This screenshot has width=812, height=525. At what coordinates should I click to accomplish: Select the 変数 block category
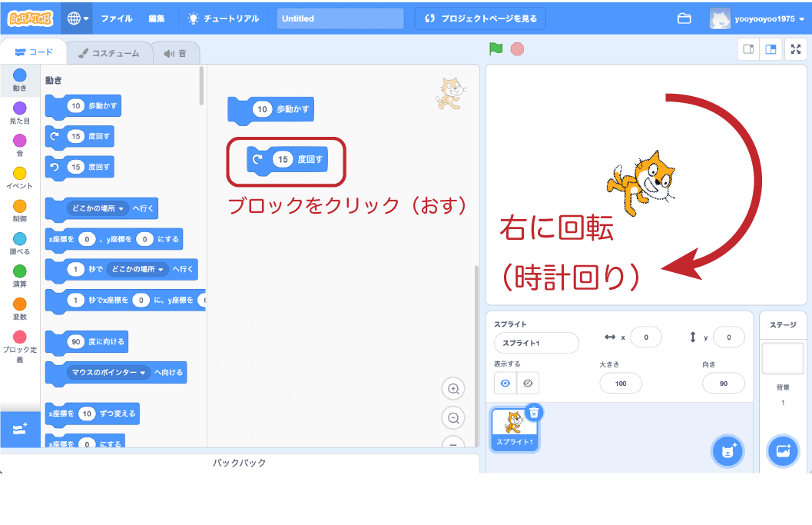click(x=20, y=309)
